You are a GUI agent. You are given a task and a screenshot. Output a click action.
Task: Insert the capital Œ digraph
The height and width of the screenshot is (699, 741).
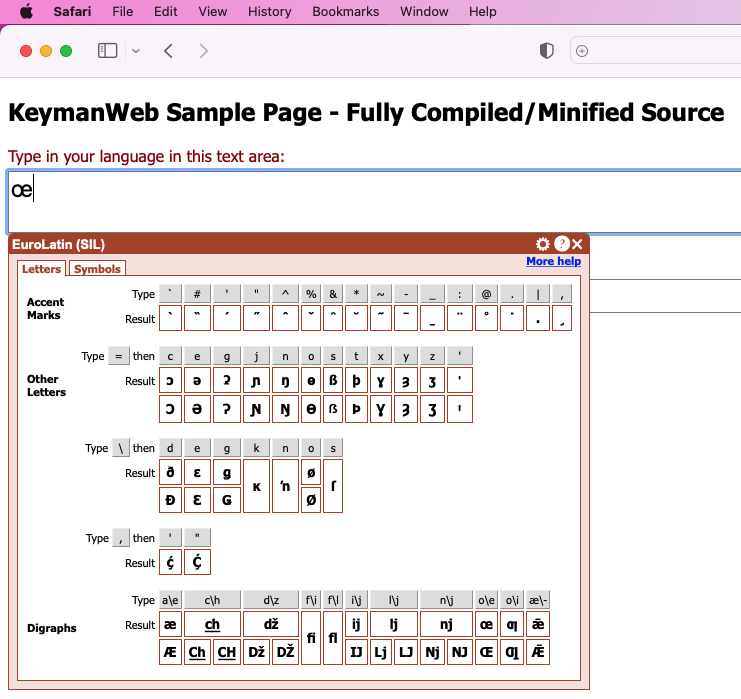[486, 652]
